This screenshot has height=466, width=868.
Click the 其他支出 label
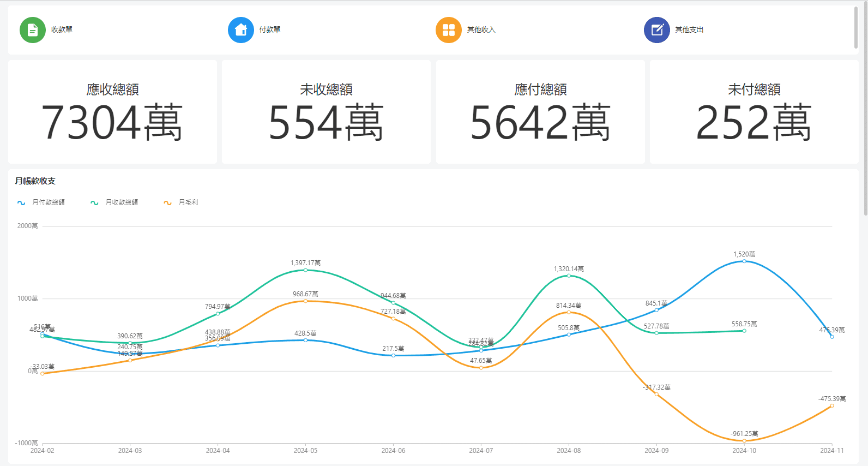pyautogui.click(x=689, y=30)
